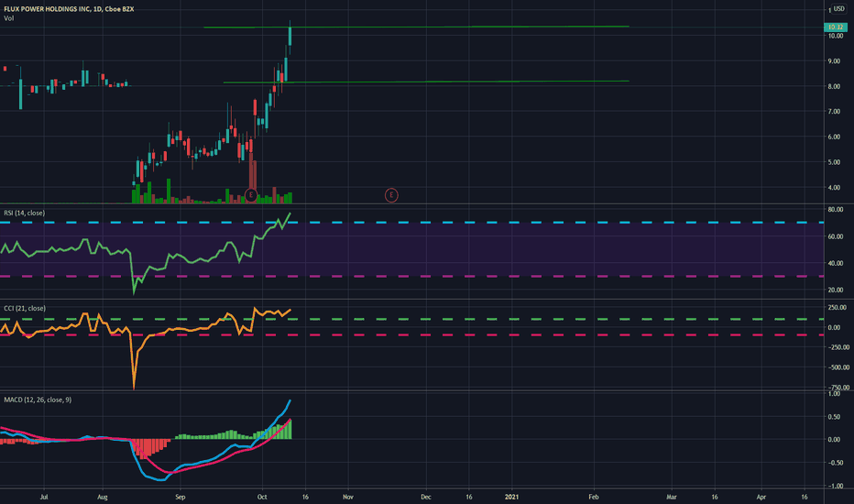Click the -0.50 label on MACD axis
This screenshot has height=504, width=854.
(x=835, y=463)
